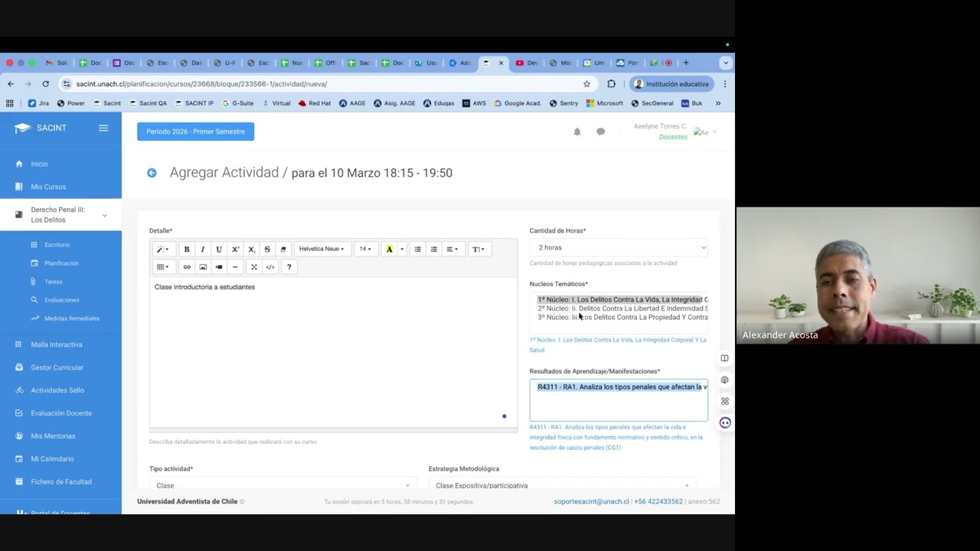Select 3º Núcleo Delitos Contra La Propiedad
The width and height of the screenshot is (980, 551).
pyautogui.click(x=622, y=318)
